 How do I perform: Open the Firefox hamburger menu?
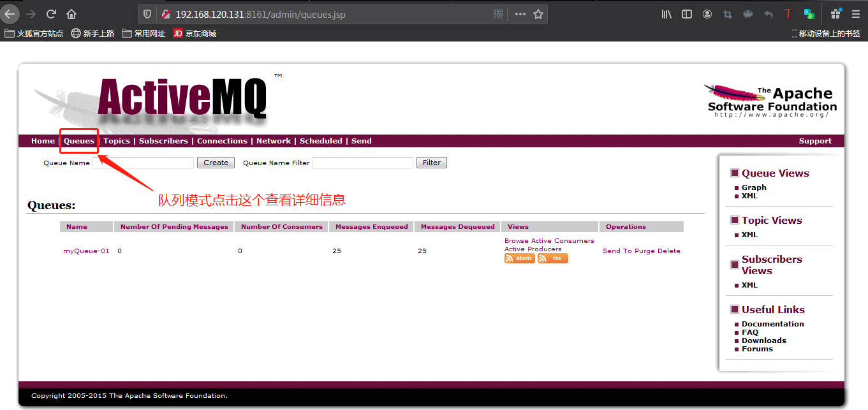856,14
